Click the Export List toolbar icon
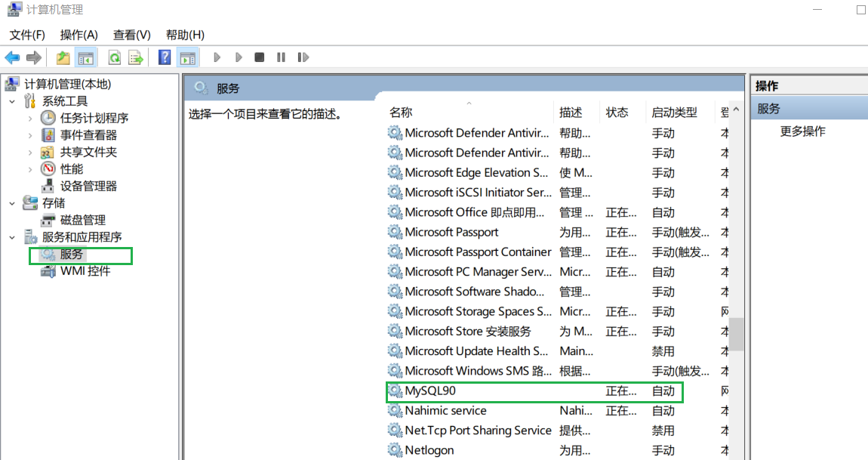 (136, 57)
